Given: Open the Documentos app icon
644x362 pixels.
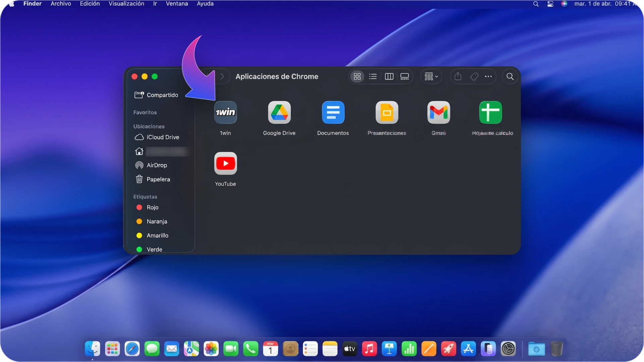Looking at the screenshot, I should pos(333,112).
